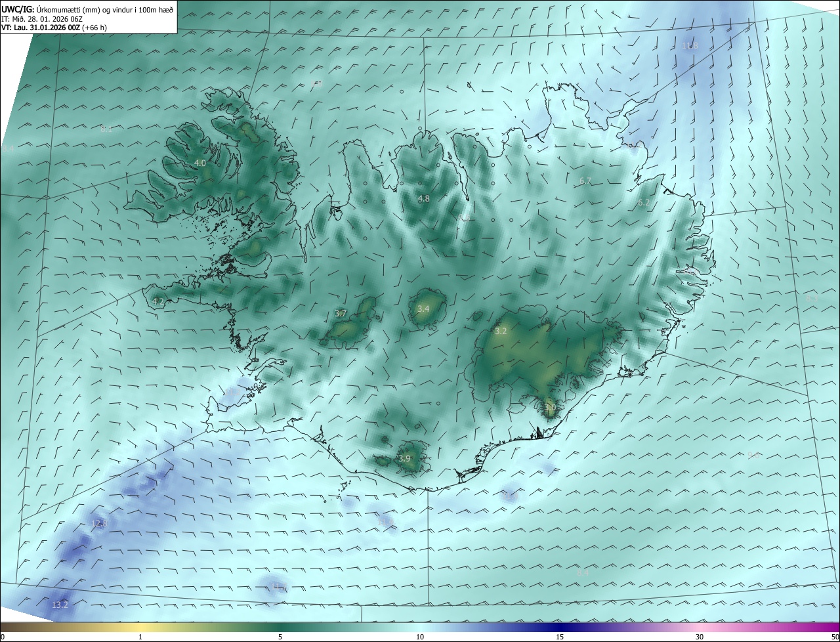Click the 3.2 value label on Vatnajökull
Screen dimensions: 840x642
(501, 331)
